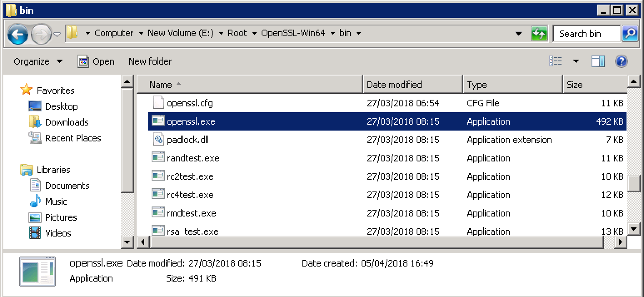
Task: Expand dropdown arrow before Computer breadcrumb
Action: (x=87, y=33)
